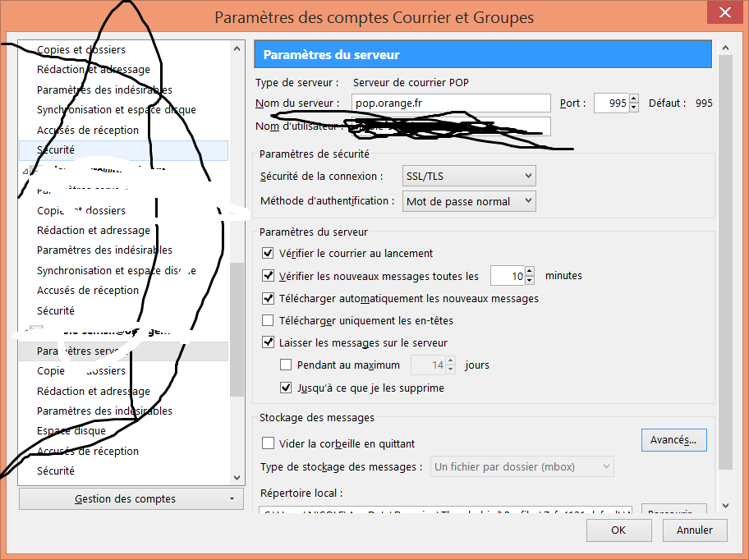
Task: Expand the "Gestion des comptes" menu
Action: (131, 498)
